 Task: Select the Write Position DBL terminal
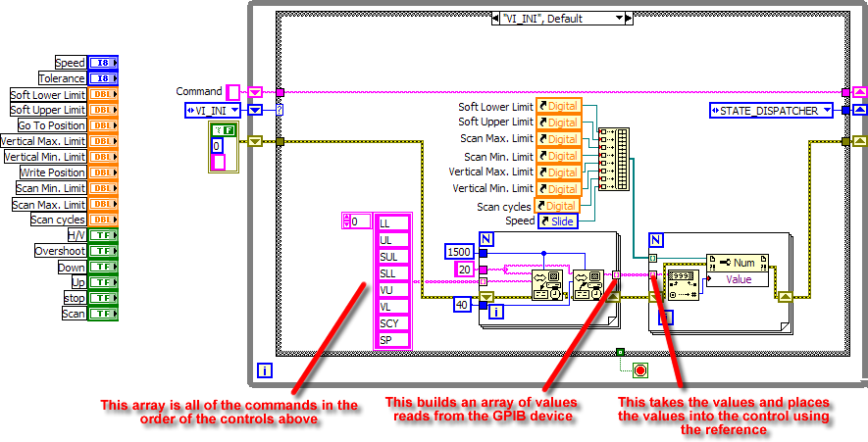pyautogui.click(x=103, y=172)
